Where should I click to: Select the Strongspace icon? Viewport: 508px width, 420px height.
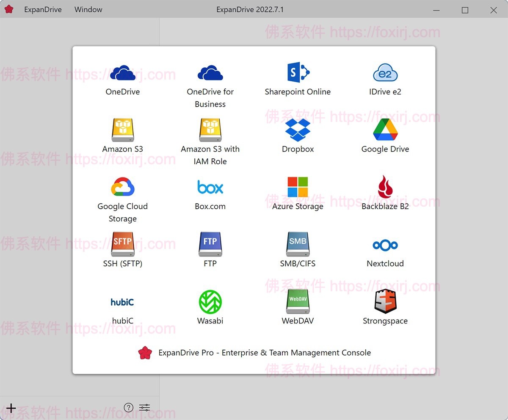(x=385, y=301)
